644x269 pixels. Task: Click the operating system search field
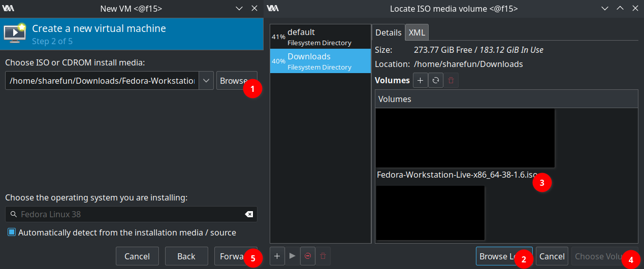[131, 214]
